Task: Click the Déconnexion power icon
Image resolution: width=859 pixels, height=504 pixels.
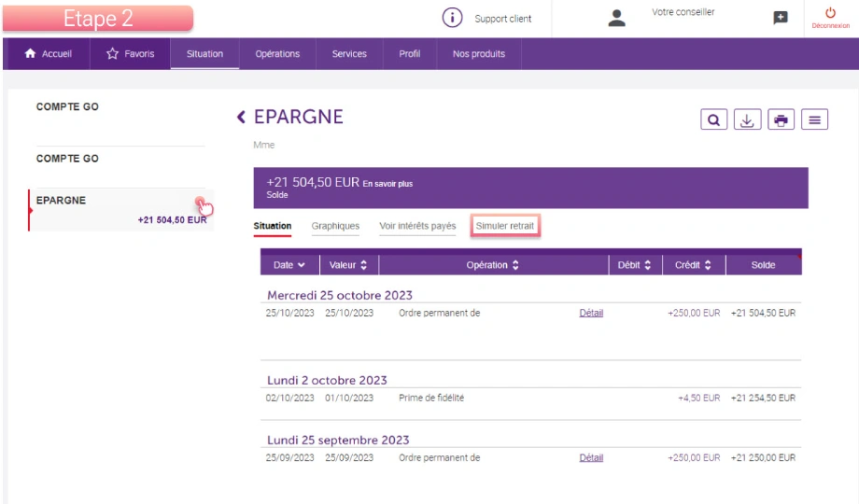Action: point(830,13)
